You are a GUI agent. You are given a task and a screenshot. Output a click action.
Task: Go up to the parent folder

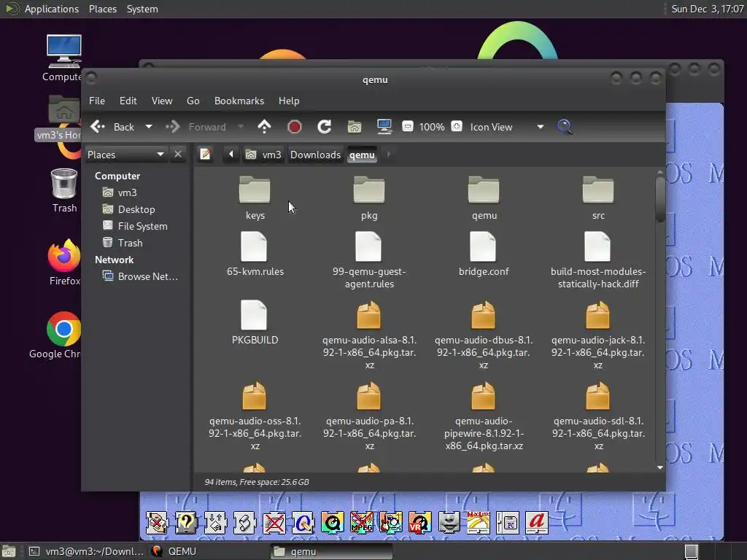(x=265, y=127)
